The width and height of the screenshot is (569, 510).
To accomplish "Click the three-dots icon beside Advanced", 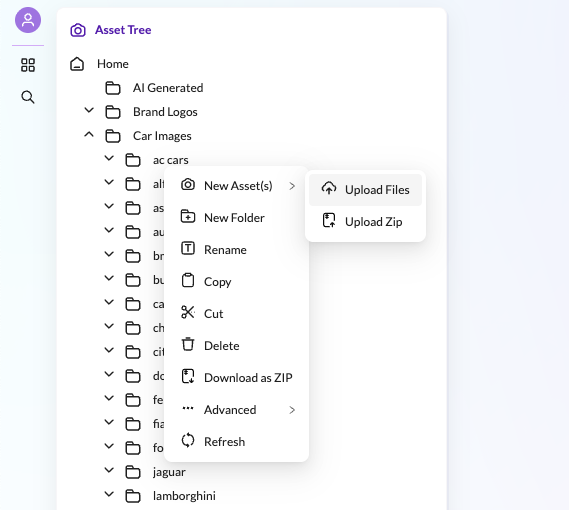I will pyautogui.click(x=188, y=408).
